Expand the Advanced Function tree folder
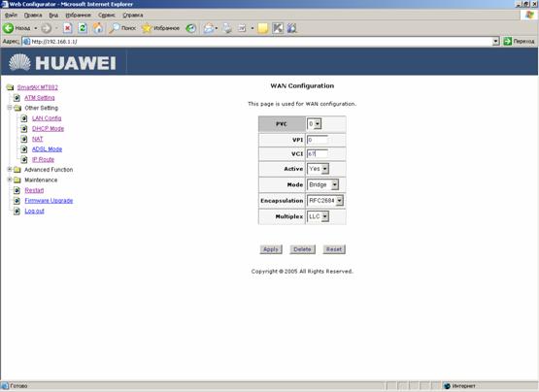The image size is (539, 392). [x=10, y=170]
